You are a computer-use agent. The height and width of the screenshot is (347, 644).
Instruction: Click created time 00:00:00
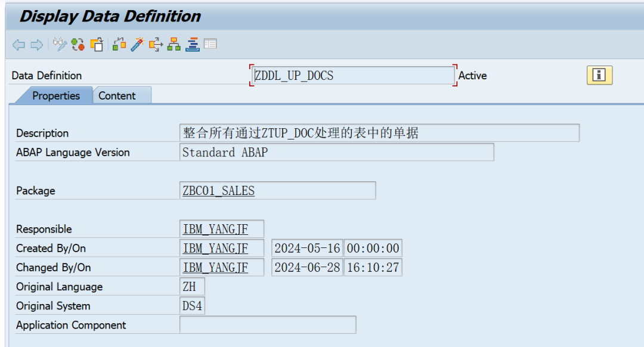[373, 249]
